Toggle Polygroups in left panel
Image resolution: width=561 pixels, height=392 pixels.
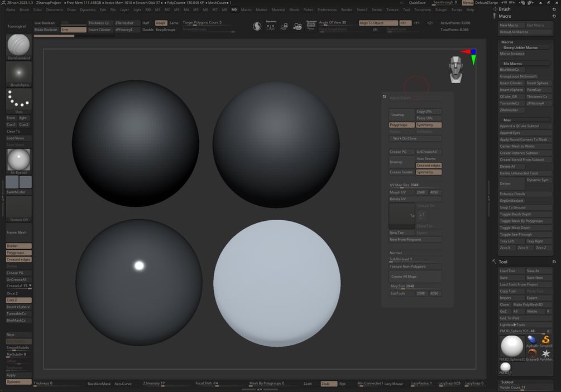pyautogui.click(x=18, y=253)
